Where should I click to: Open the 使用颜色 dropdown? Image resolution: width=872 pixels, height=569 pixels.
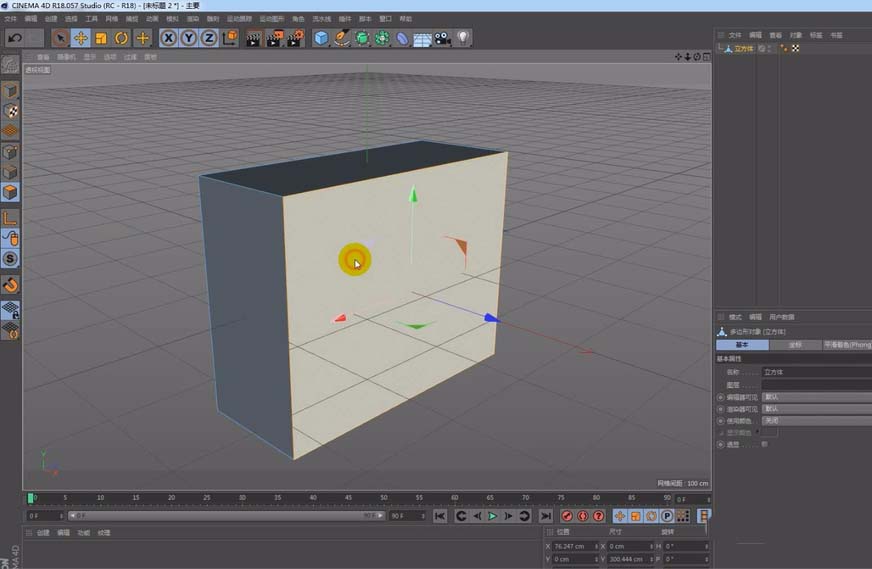coord(815,421)
